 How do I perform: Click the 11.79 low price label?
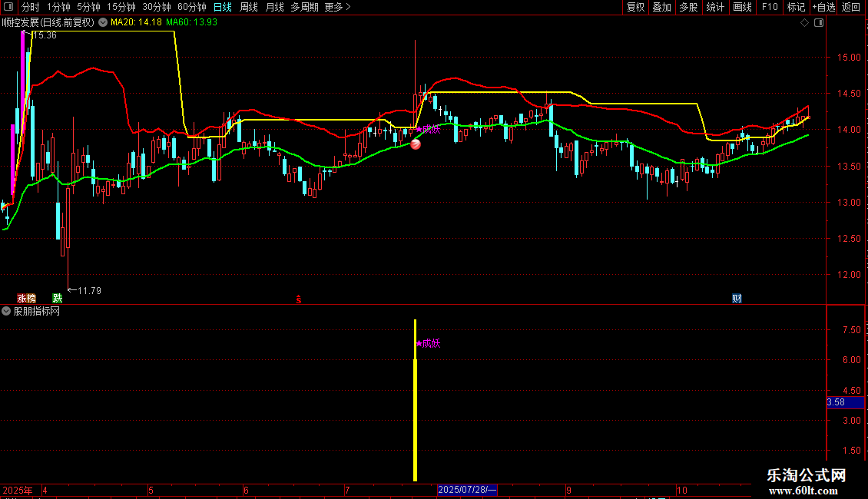pyautogui.click(x=89, y=291)
